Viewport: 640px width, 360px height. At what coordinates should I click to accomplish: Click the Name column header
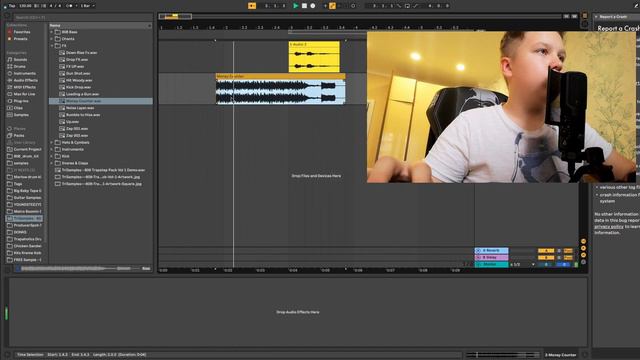point(100,25)
